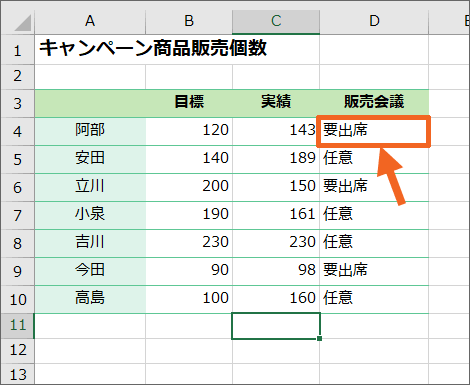Select row 6 header
This screenshot has height=385, width=470.
click(17, 187)
